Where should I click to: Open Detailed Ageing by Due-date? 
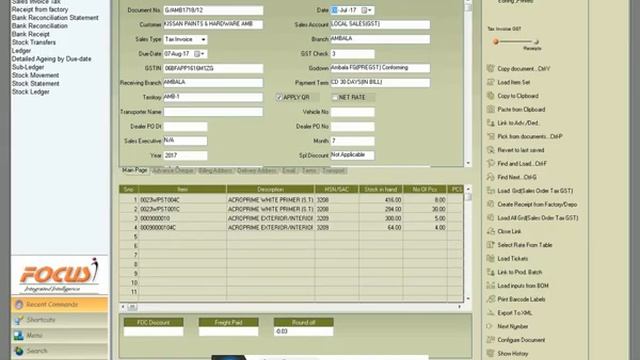pos(51,59)
